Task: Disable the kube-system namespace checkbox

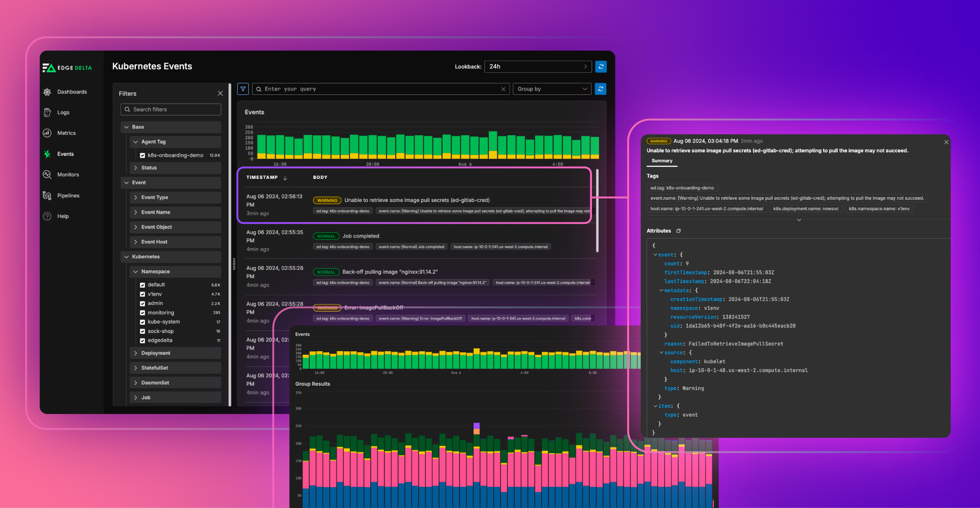Action: [x=142, y=322]
